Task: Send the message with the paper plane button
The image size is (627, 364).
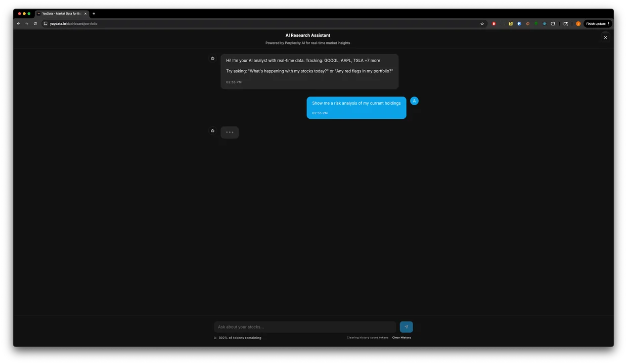Action: [406, 327]
